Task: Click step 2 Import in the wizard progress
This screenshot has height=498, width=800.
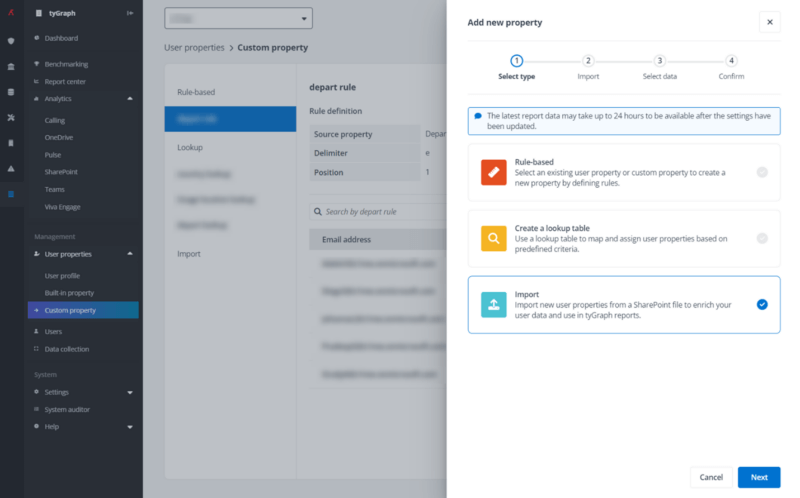Action: click(588, 61)
